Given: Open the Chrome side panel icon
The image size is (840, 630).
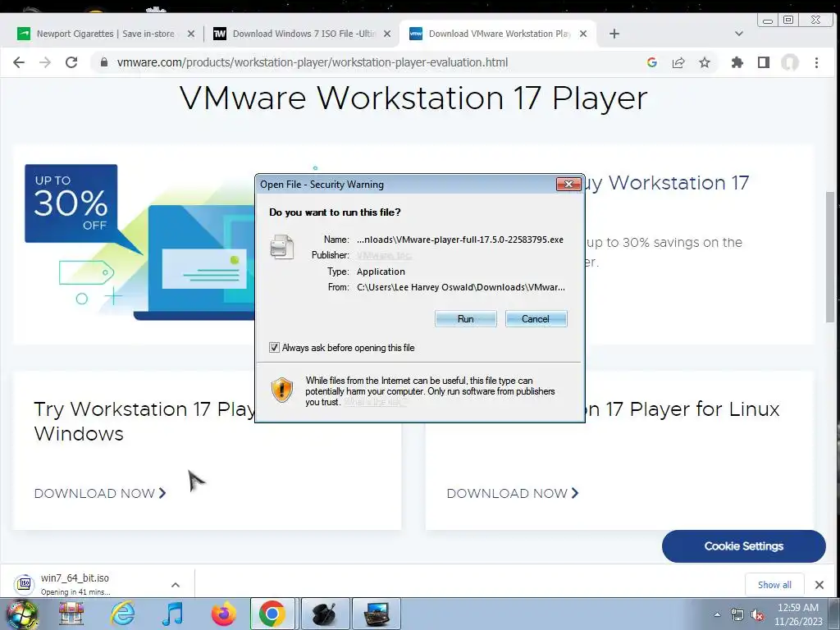Looking at the screenshot, I should (764, 62).
